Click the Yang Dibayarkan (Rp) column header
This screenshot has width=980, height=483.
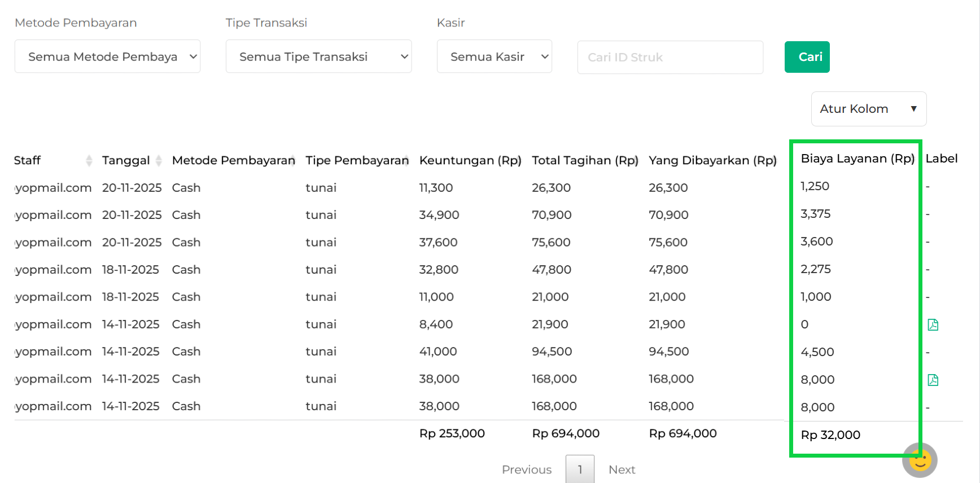pyautogui.click(x=712, y=160)
